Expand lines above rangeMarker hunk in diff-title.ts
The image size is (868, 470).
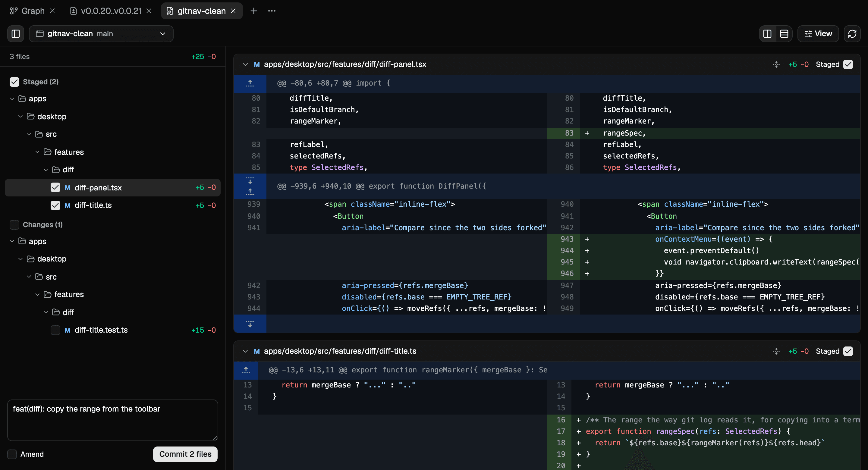pos(246,370)
